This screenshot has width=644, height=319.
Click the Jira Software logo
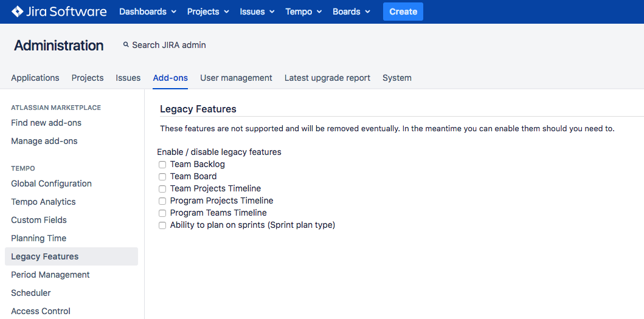pyautogui.click(x=59, y=12)
